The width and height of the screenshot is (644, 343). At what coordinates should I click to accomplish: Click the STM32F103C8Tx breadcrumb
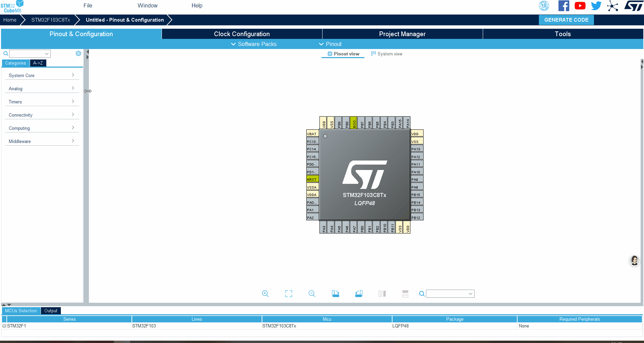point(51,20)
